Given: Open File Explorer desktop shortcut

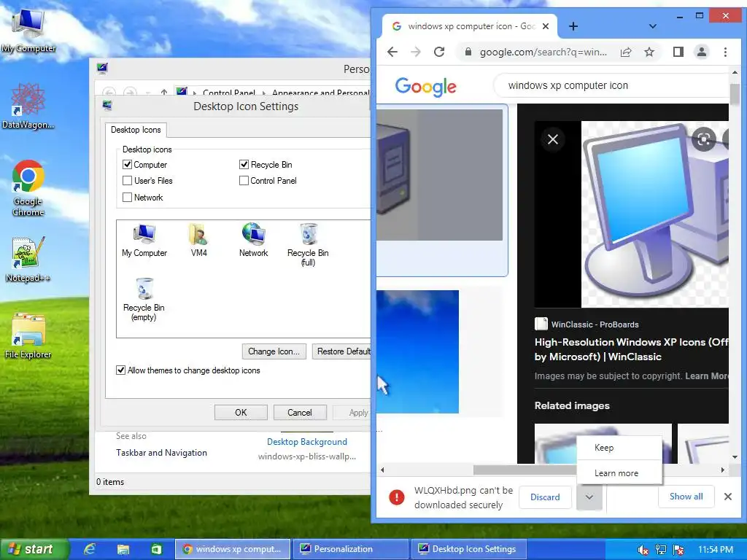Looking at the screenshot, I should [x=28, y=335].
